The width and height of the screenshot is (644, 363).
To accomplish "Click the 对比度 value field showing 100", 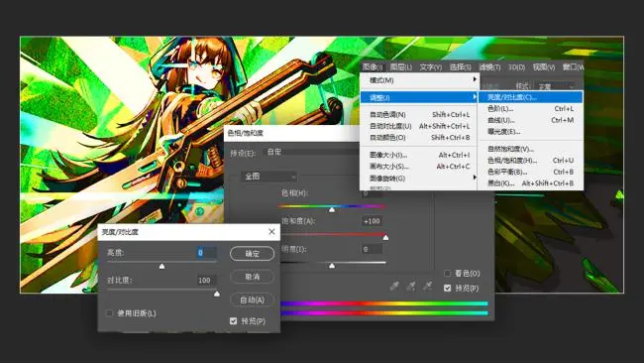I will (x=207, y=281).
